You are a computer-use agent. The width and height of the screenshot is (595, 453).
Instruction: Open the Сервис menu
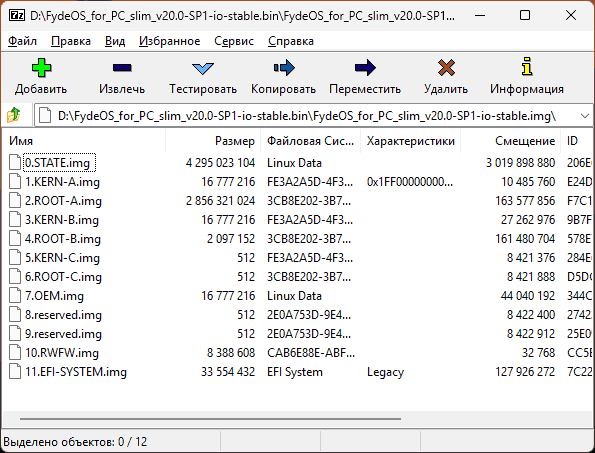pyautogui.click(x=234, y=41)
